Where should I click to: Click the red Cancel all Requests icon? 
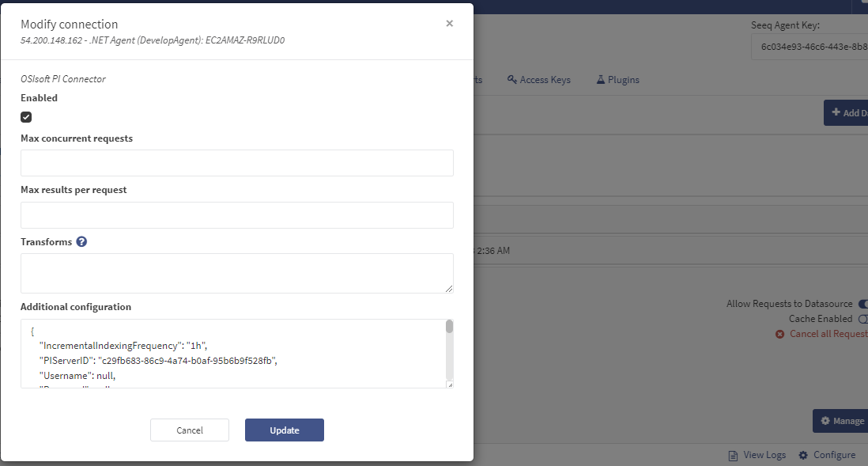click(781, 334)
